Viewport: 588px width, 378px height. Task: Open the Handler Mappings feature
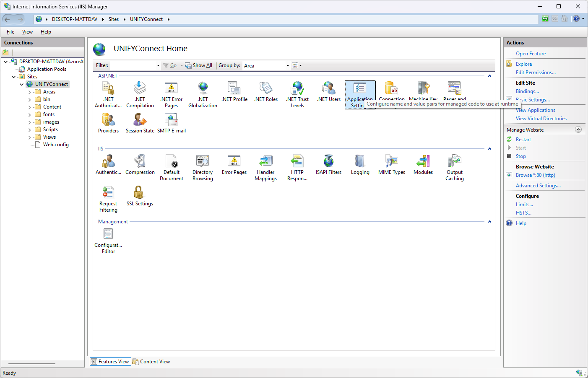265,168
